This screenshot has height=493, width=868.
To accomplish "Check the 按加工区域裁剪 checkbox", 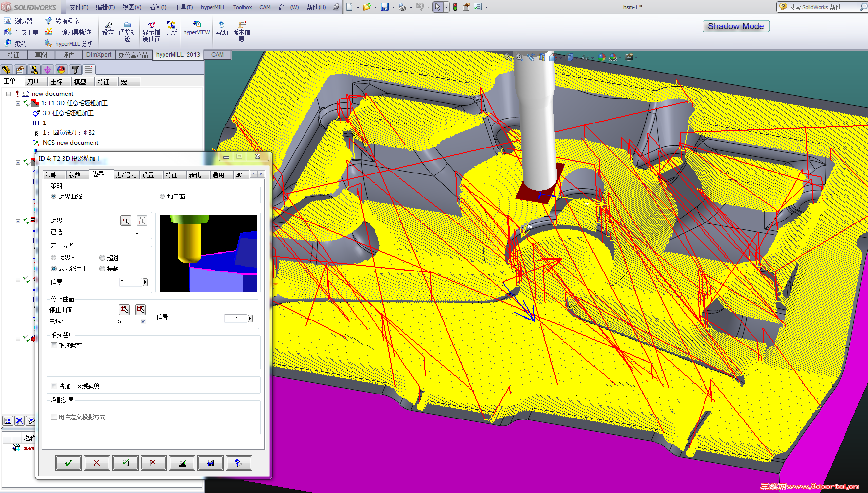I will tap(54, 386).
